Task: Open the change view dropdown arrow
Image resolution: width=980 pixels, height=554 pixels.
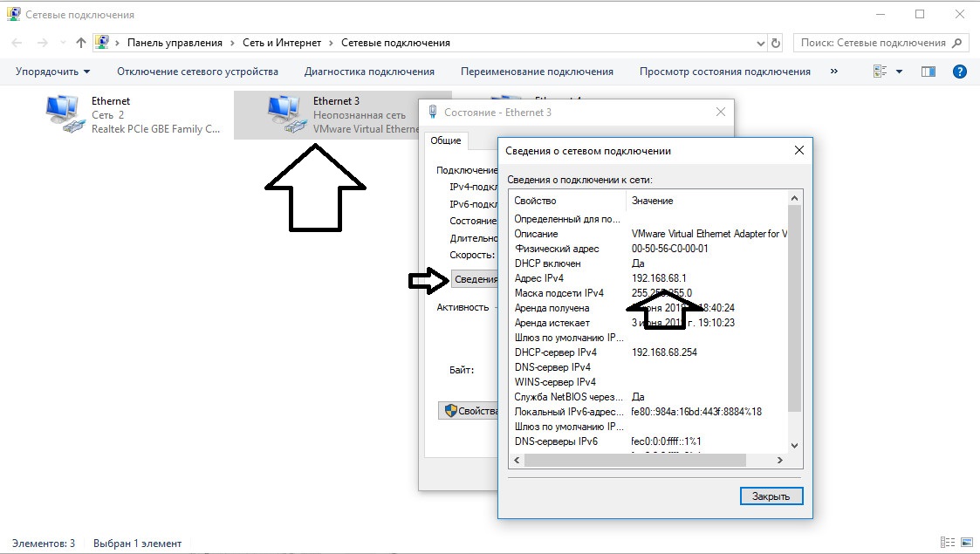Action: (900, 72)
